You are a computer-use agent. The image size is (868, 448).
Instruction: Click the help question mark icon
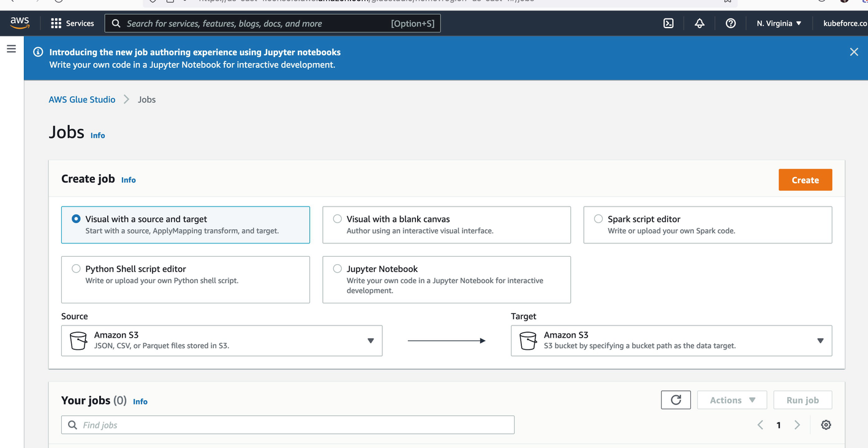730,23
